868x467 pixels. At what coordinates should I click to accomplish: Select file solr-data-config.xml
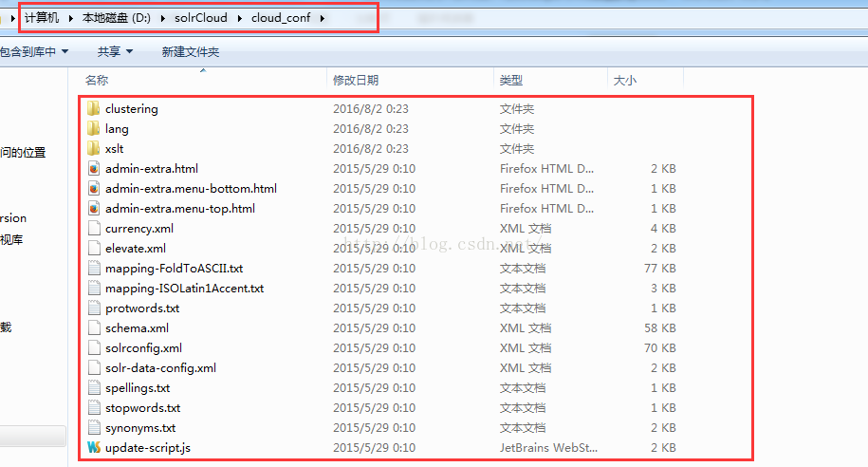[161, 368]
